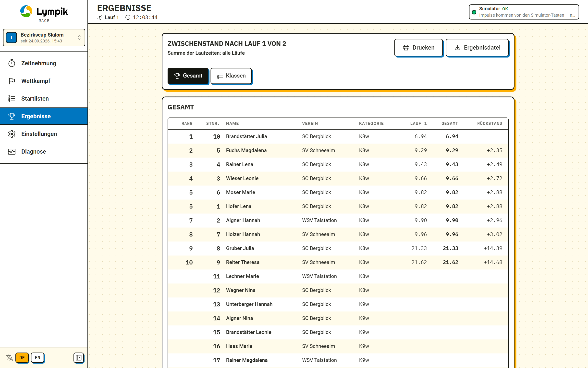The image size is (588, 368).
Task: Open the Diagnose activity monitor icon
Action: [x=12, y=152]
